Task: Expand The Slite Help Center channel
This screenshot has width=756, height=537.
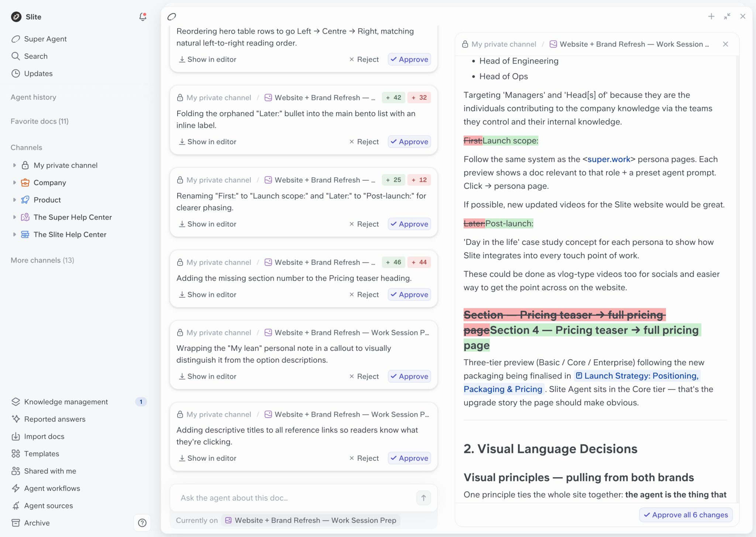Action: [x=14, y=235]
